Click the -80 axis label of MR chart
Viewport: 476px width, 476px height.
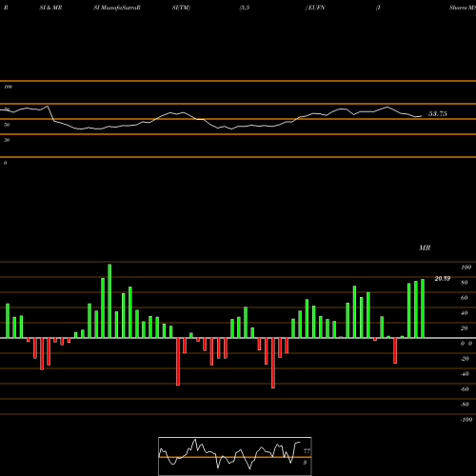click(x=465, y=405)
